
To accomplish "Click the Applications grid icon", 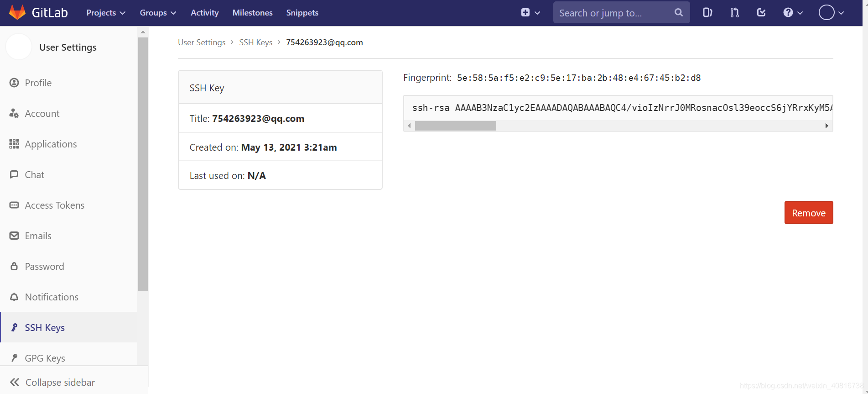I will (x=14, y=144).
